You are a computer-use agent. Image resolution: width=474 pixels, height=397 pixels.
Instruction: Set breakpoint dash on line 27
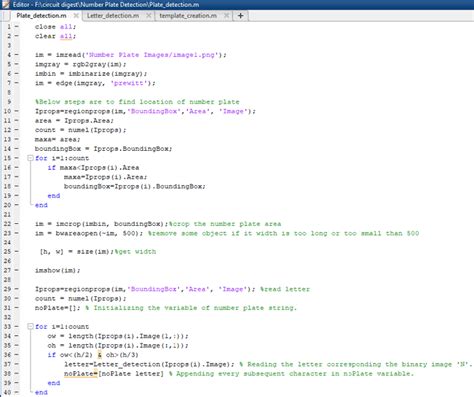click(x=17, y=270)
